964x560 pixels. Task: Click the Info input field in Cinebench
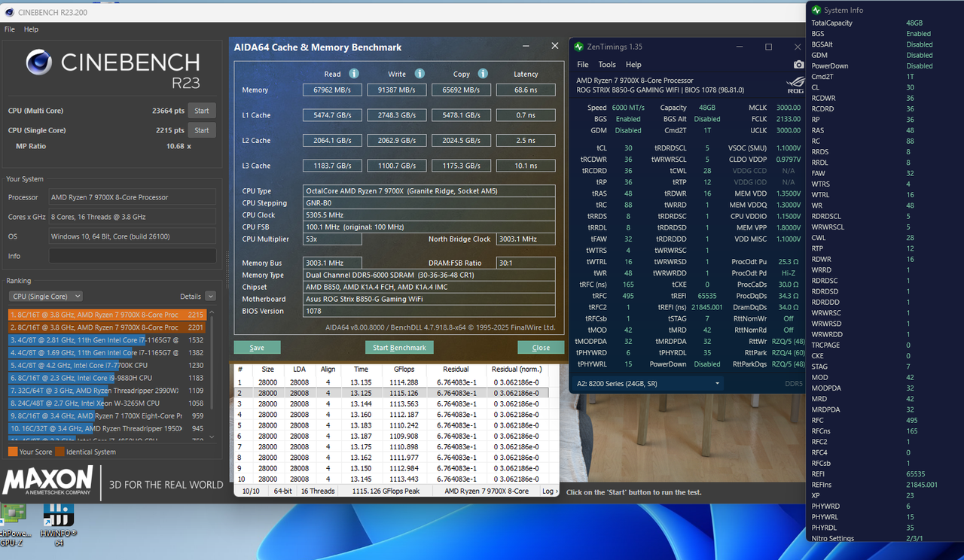point(133,256)
